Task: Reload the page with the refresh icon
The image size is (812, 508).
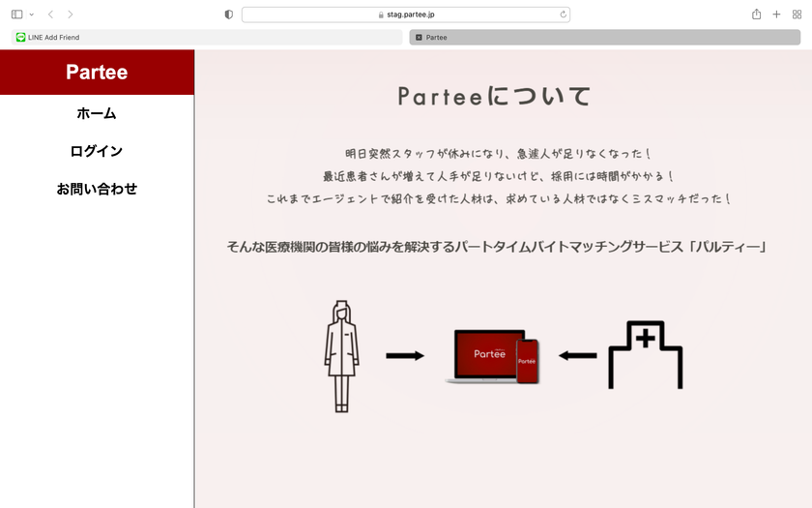Action: pyautogui.click(x=563, y=15)
